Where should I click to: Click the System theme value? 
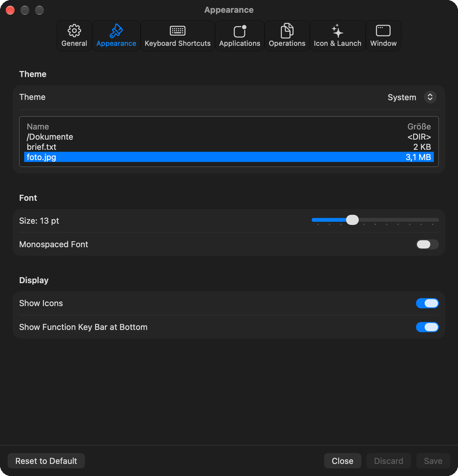pyautogui.click(x=401, y=97)
